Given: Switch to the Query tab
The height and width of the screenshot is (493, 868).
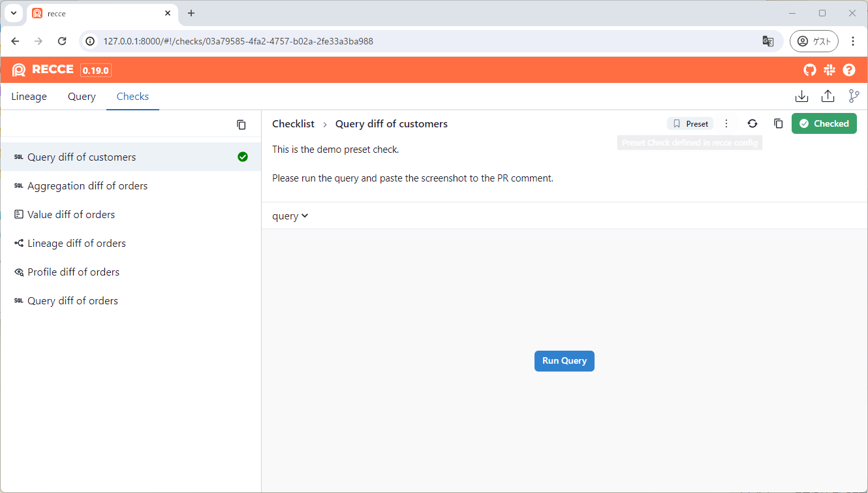Looking at the screenshot, I should [82, 97].
